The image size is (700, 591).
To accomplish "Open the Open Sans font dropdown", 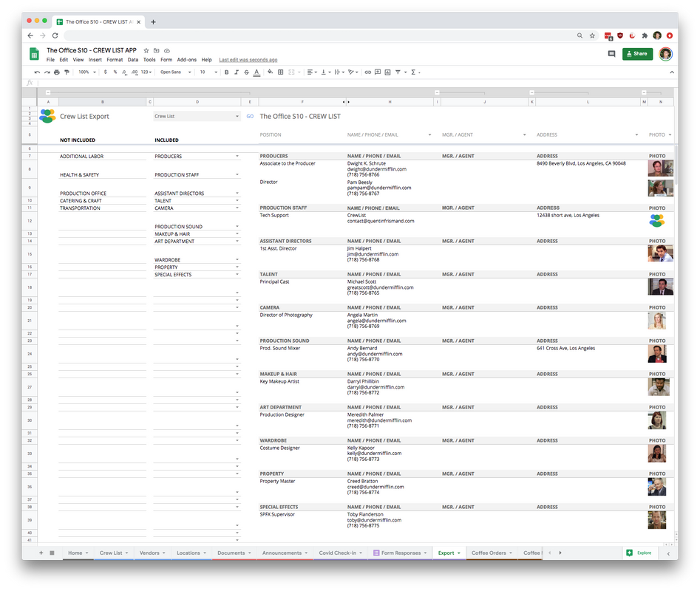I will coord(175,72).
